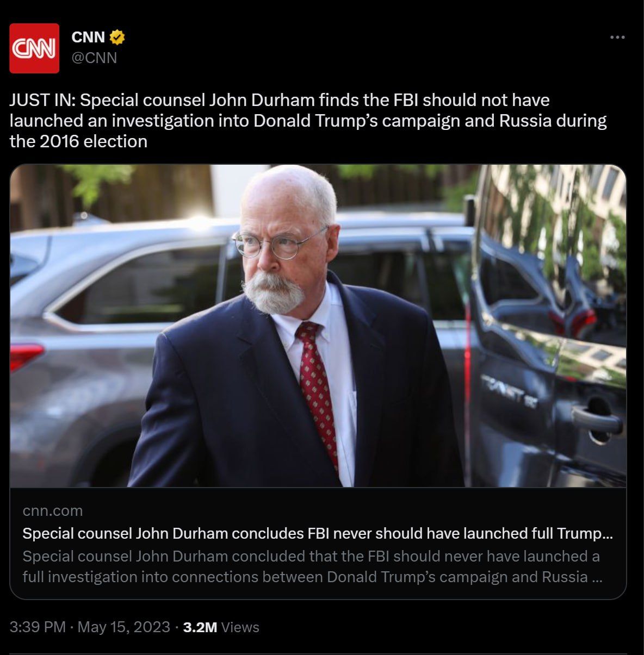Select the tweet text starting "JUST IN"
This screenshot has width=644, height=655.
click(x=308, y=121)
